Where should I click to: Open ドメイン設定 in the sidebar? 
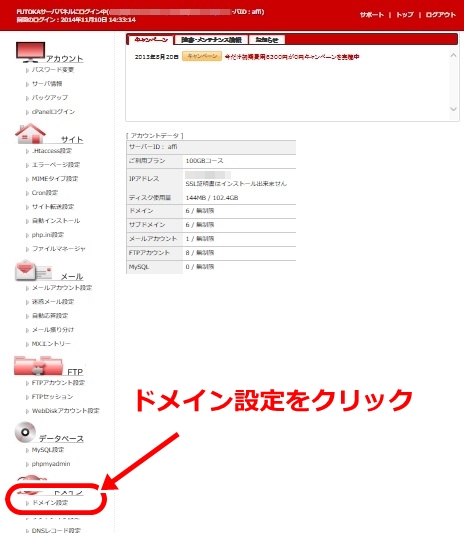[x=50, y=502]
